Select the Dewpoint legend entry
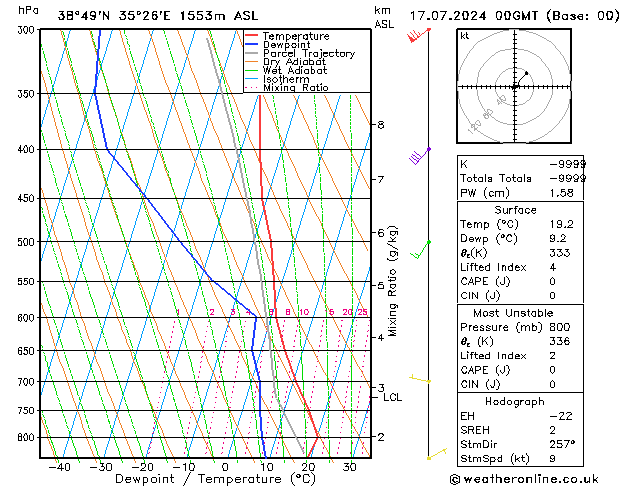Viewport: 629px width, 486px height. point(285,45)
